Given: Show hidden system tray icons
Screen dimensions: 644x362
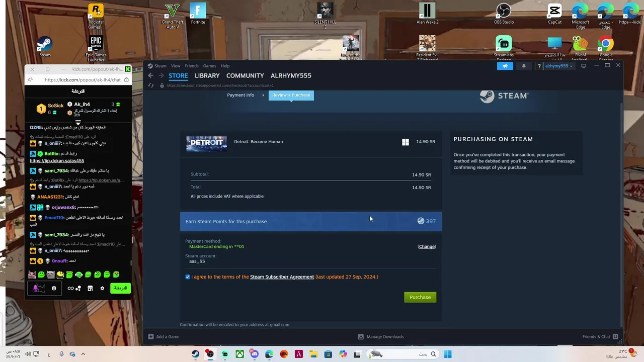Looking at the screenshot, I should pyautogui.click(x=83, y=354).
